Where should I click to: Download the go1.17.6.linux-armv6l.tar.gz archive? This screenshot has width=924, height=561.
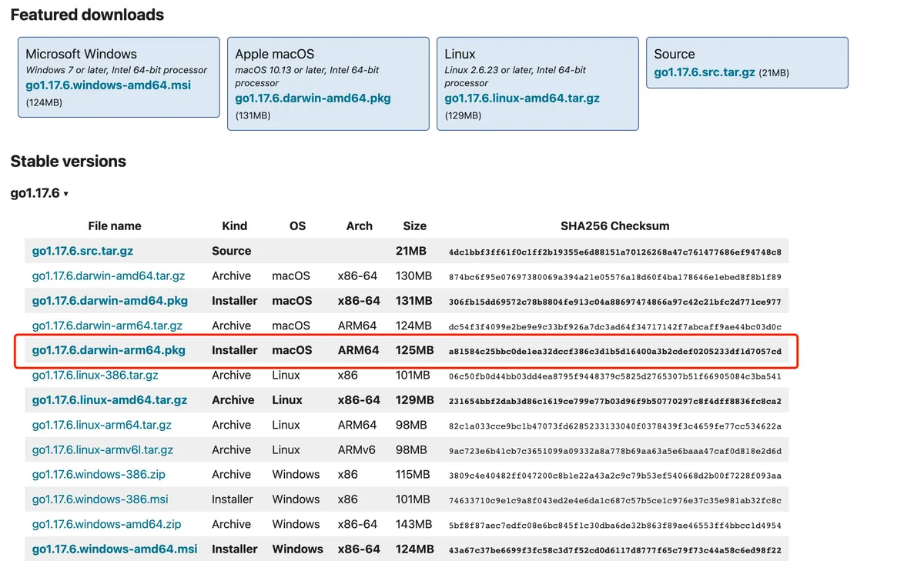tap(102, 449)
